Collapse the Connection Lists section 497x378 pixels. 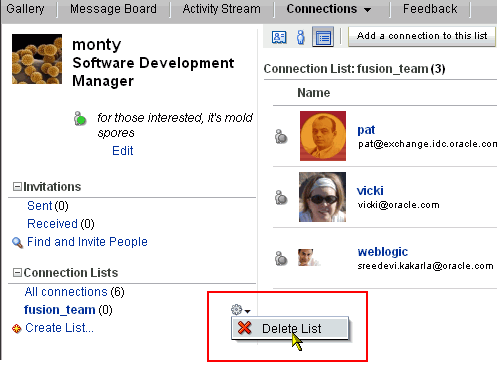click(x=17, y=273)
